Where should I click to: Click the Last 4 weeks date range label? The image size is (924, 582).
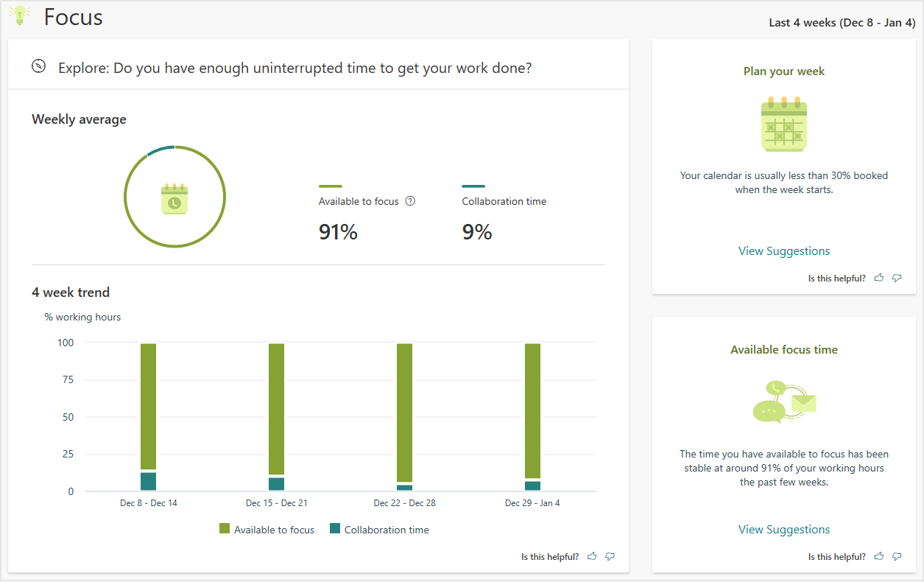[842, 23]
